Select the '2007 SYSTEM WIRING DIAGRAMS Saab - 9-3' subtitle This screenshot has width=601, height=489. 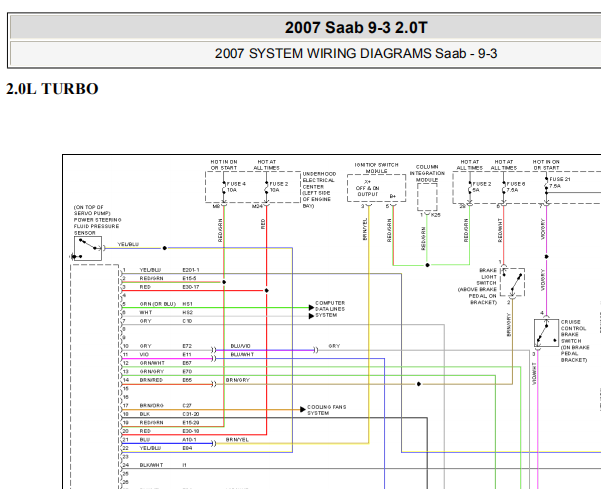click(x=356, y=53)
